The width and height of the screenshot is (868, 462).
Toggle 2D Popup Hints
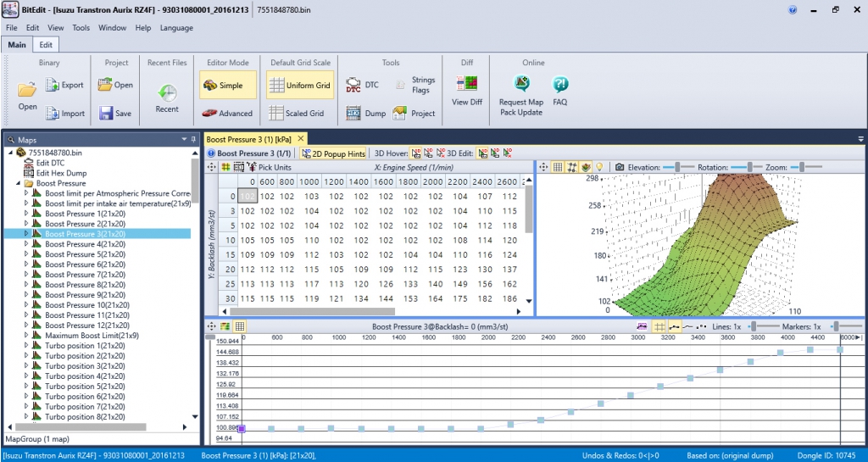coord(334,153)
